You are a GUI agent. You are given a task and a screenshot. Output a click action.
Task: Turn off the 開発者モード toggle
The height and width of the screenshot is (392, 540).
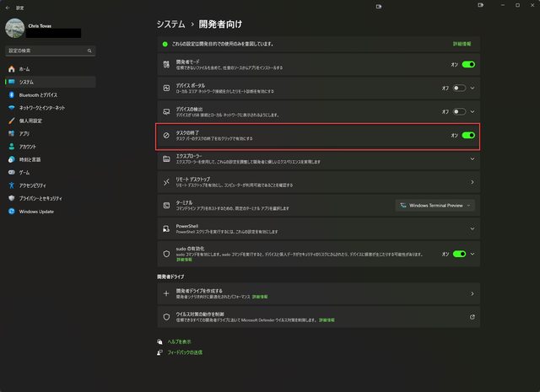[x=468, y=64]
